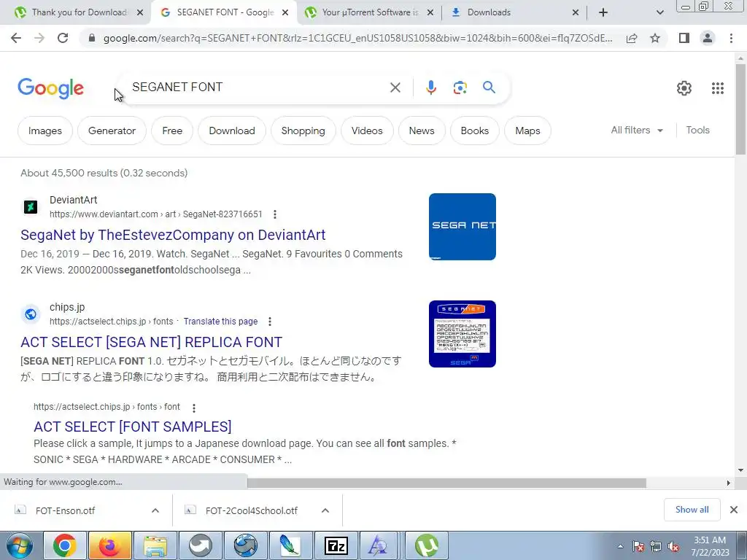Filter results by Shopping
The image size is (747, 560).
[303, 131]
